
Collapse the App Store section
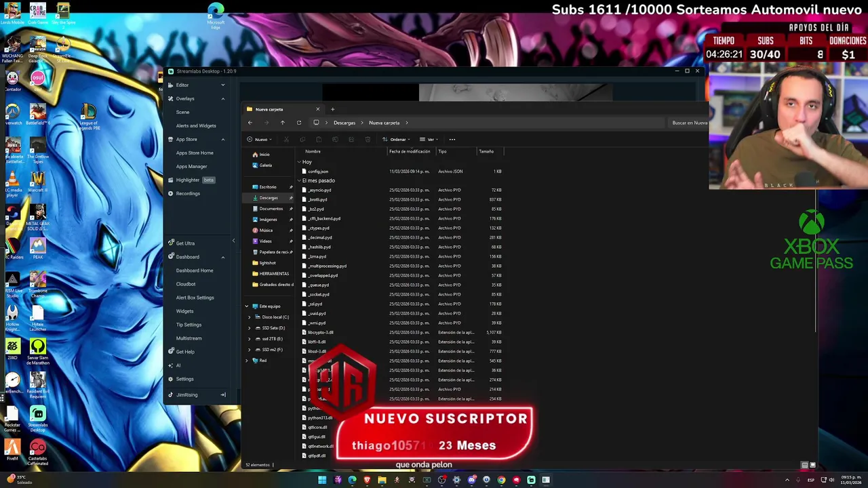pos(222,139)
